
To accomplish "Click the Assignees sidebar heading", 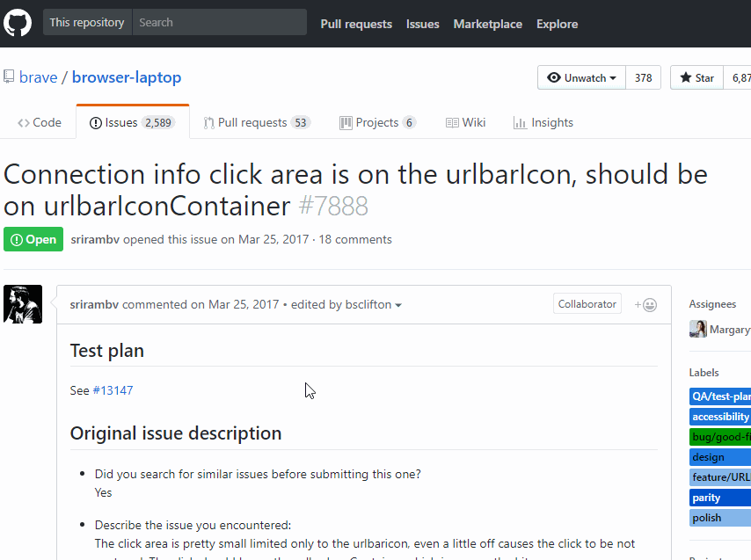I will pyautogui.click(x=712, y=304).
